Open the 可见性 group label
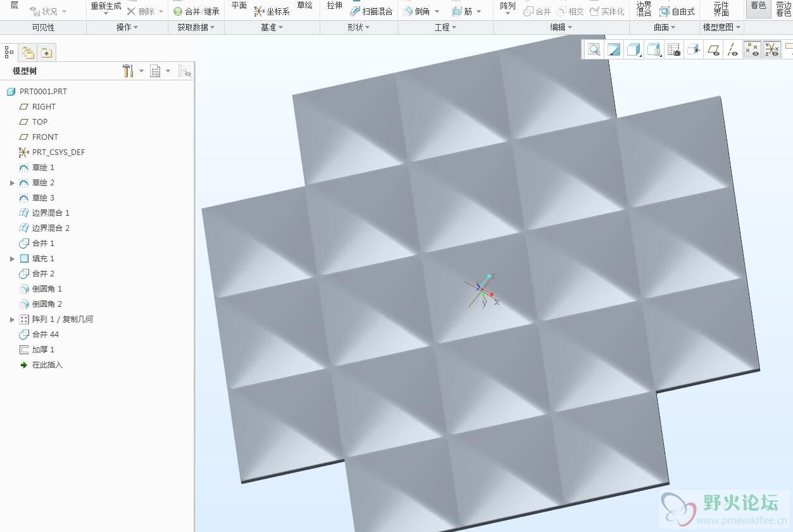Viewport: 793px width, 532px height. (x=43, y=27)
